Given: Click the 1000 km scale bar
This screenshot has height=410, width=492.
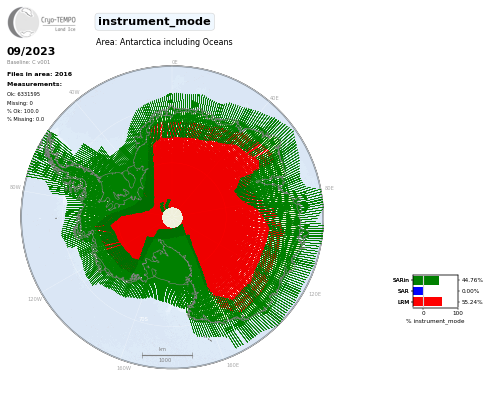Looking at the screenshot, I should point(167,355).
